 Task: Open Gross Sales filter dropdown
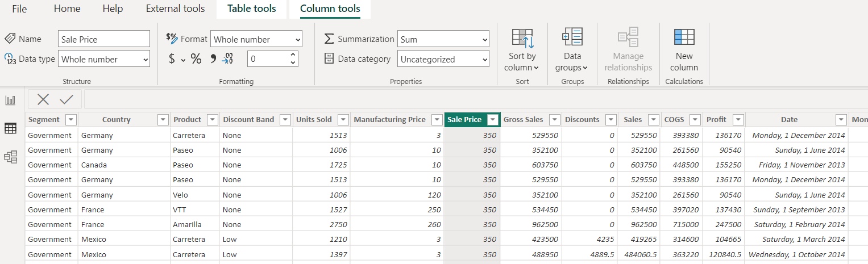(x=554, y=120)
